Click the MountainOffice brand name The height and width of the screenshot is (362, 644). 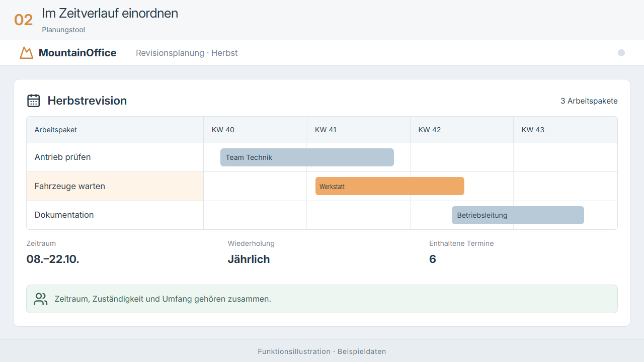[77, 53]
